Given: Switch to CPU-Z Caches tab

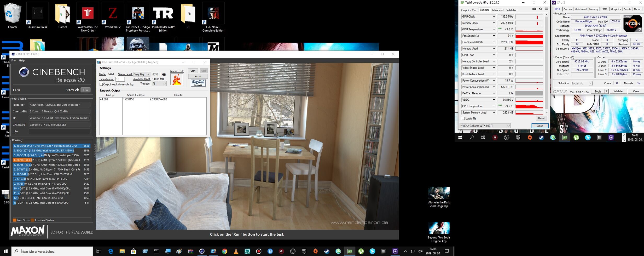Looking at the screenshot, I should pyautogui.click(x=568, y=9).
